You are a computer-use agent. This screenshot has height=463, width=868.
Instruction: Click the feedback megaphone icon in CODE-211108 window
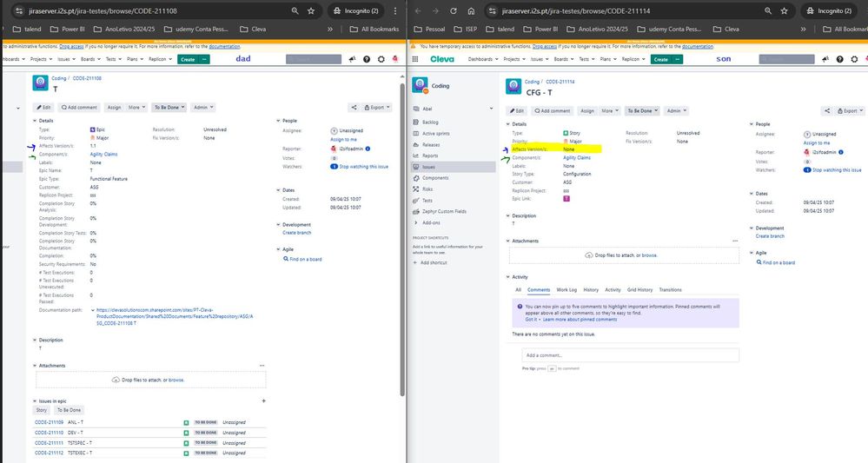[352, 59]
